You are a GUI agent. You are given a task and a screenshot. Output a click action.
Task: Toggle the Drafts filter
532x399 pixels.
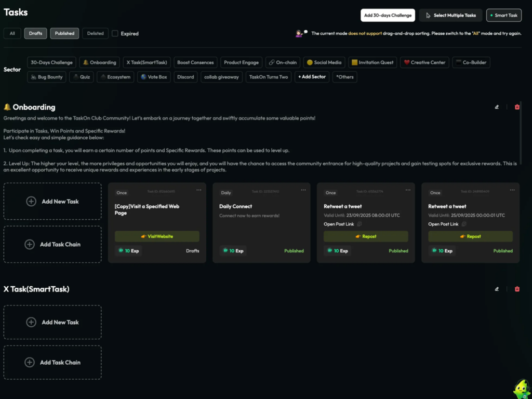click(35, 34)
